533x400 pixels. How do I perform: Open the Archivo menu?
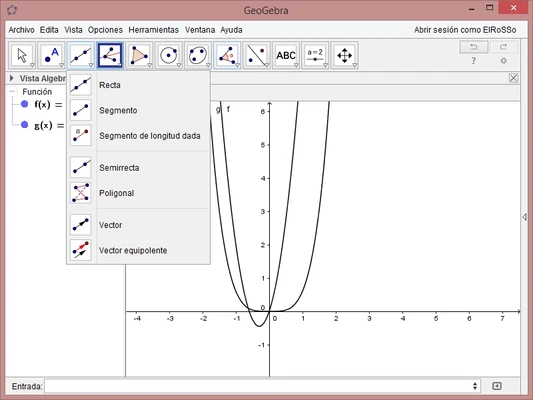point(21,30)
